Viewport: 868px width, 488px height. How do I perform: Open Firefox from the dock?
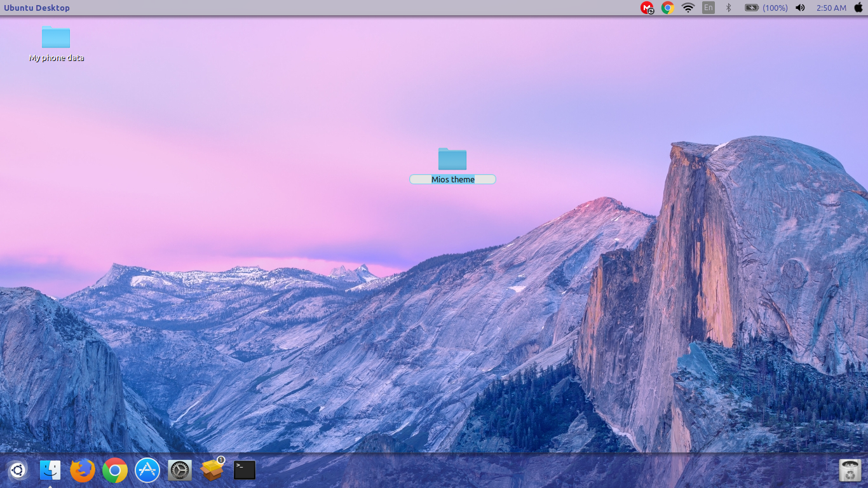[83, 470]
